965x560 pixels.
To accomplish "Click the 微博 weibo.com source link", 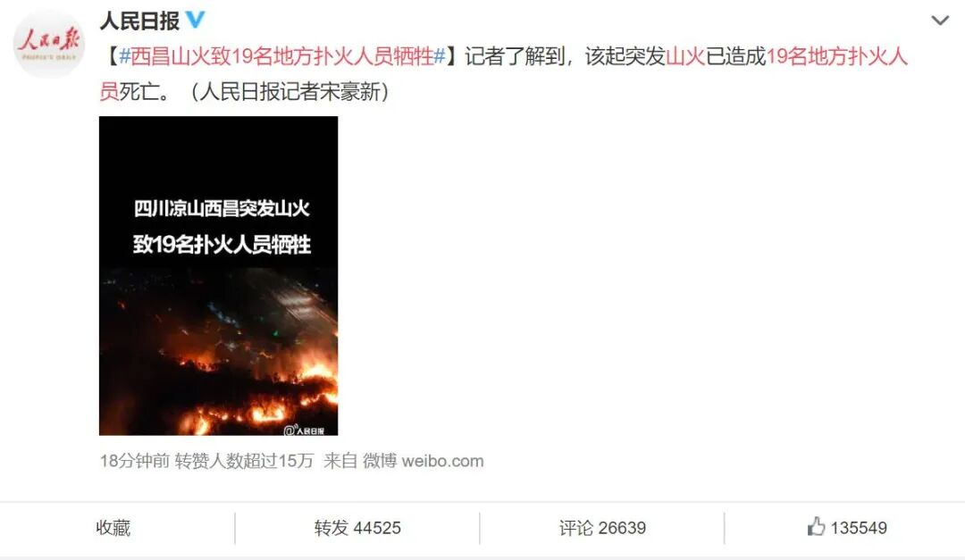I will point(423,461).
